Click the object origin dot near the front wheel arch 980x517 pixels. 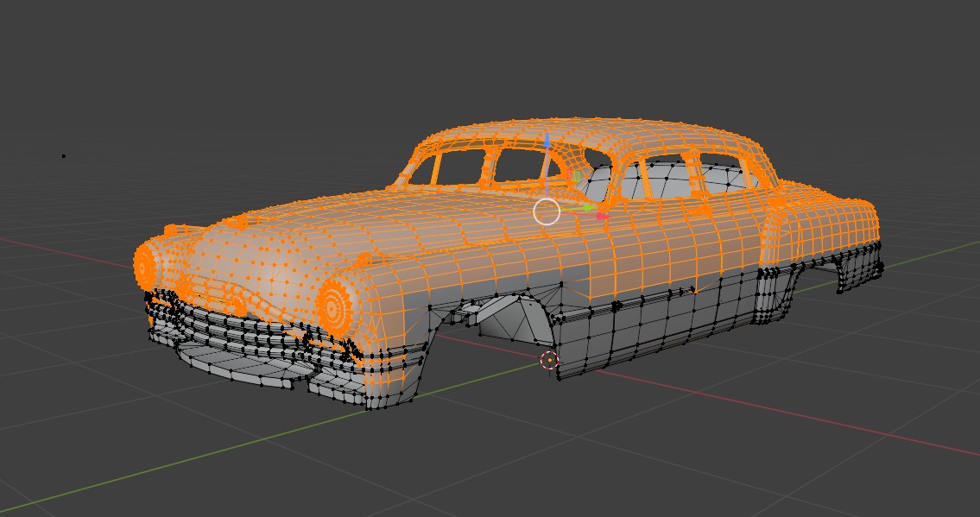549,360
